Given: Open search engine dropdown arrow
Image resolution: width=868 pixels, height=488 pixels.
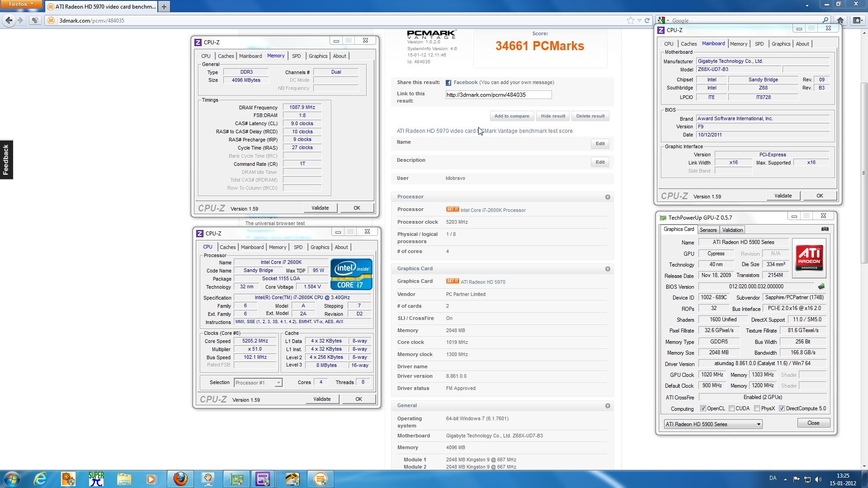Looking at the screenshot, I should click(668, 21).
